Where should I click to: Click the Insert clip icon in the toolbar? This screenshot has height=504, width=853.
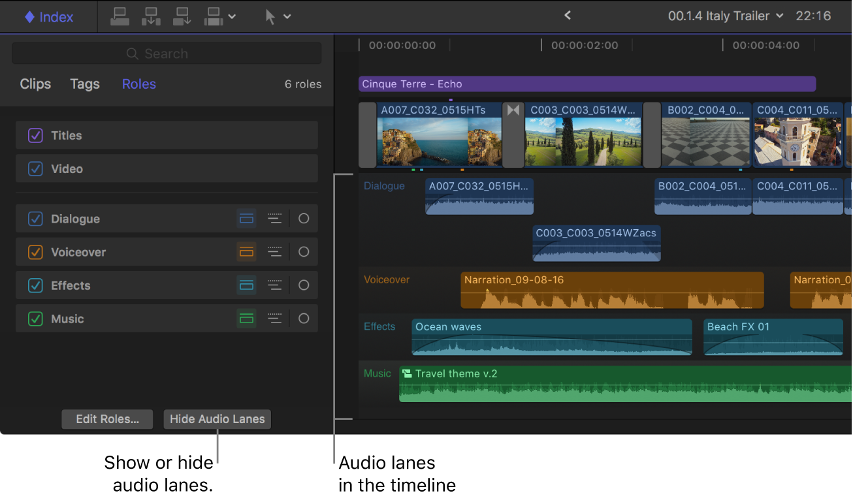click(151, 16)
